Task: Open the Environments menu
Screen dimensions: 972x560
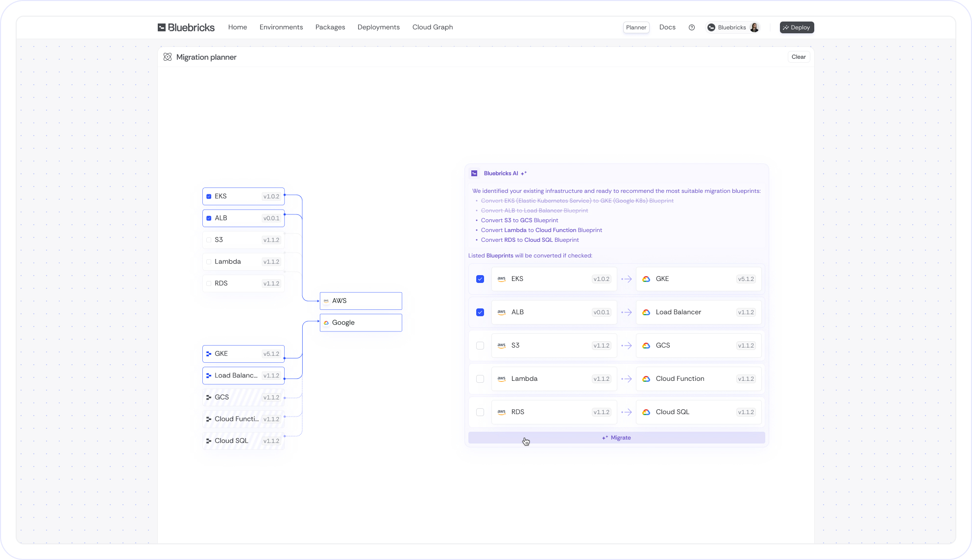Action: click(281, 27)
